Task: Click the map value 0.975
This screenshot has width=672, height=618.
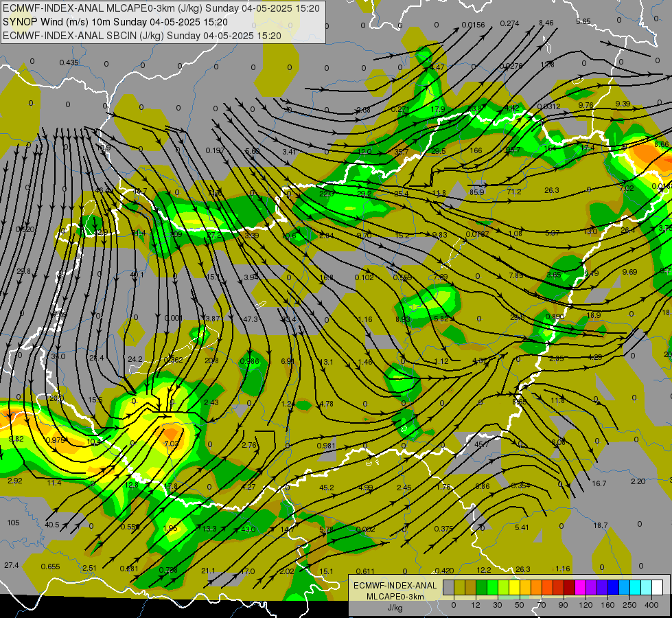Action: coord(55,440)
